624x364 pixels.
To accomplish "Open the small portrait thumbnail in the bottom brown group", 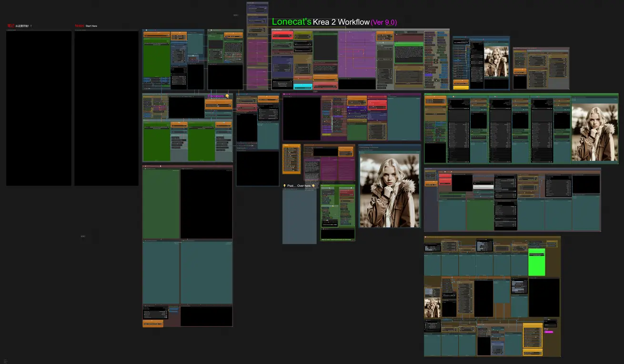I will coord(432,308).
